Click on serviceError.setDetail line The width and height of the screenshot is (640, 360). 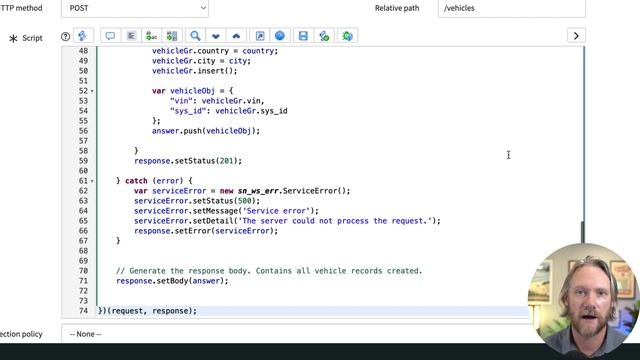(x=287, y=221)
